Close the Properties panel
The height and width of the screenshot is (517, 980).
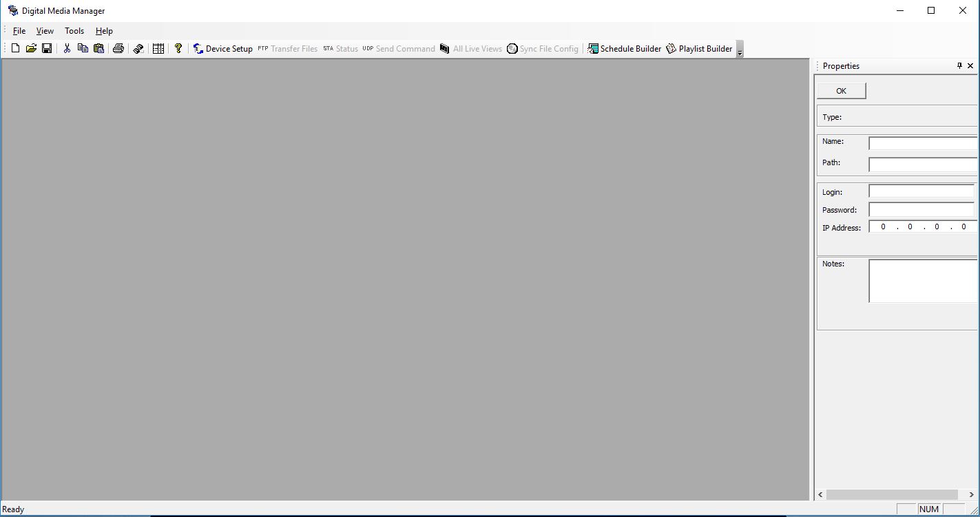tap(970, 65)
